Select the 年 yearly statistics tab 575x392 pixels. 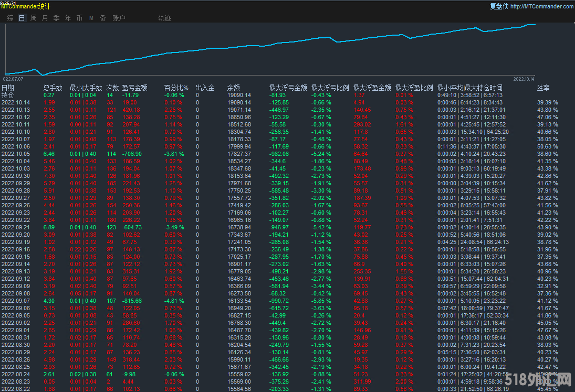(x=68, y=18)
